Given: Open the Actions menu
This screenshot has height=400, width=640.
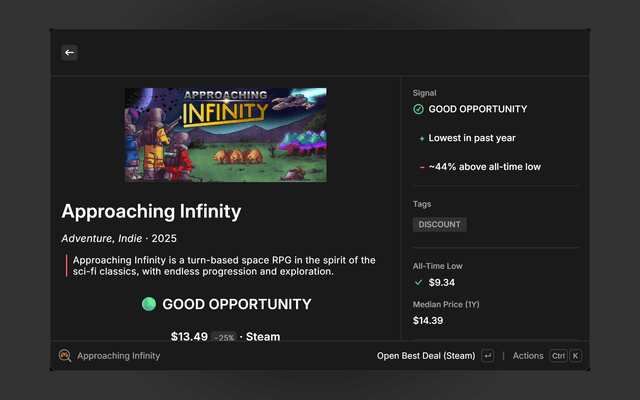Looking at the screenshot, I should (x=528, y=356).
